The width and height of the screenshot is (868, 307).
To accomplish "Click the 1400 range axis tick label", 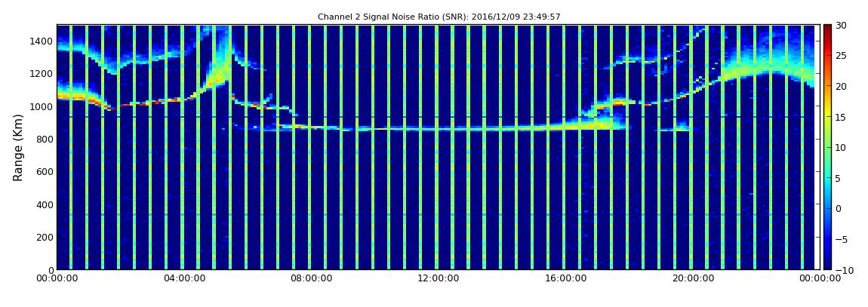I will pos(42,41).
